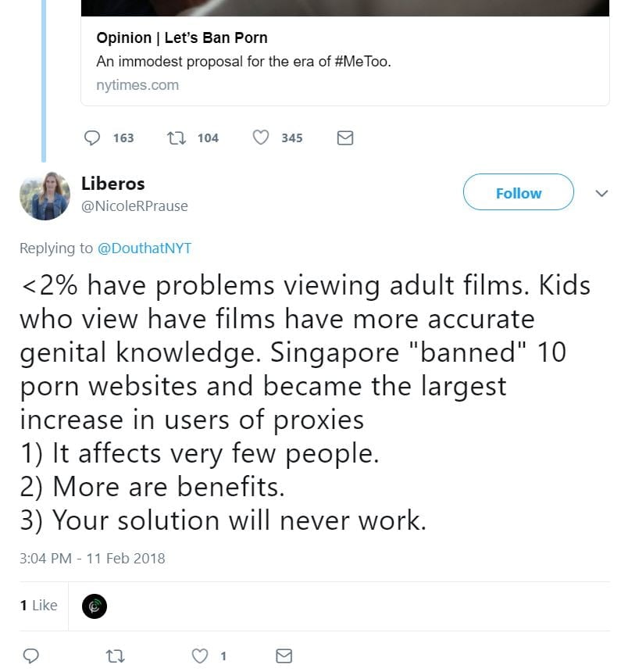Open the Liberos display name
This screenshot has width=621, height=672.
(113, 184)
